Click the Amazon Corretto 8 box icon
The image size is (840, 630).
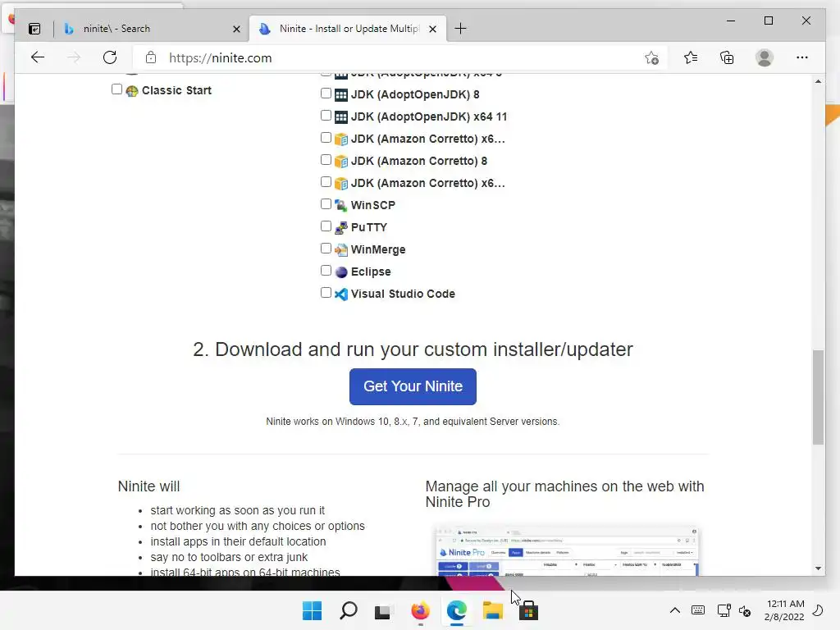[x=340, y=162]
